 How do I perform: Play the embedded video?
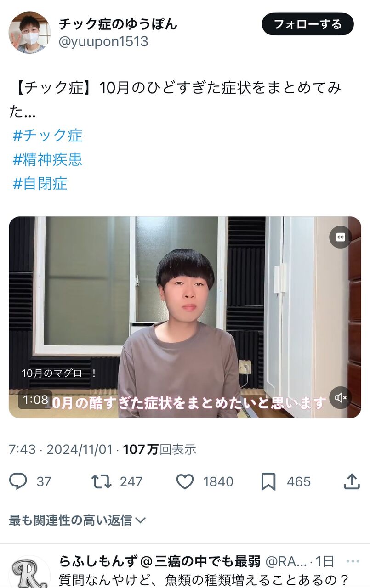(x=185, y=317)
